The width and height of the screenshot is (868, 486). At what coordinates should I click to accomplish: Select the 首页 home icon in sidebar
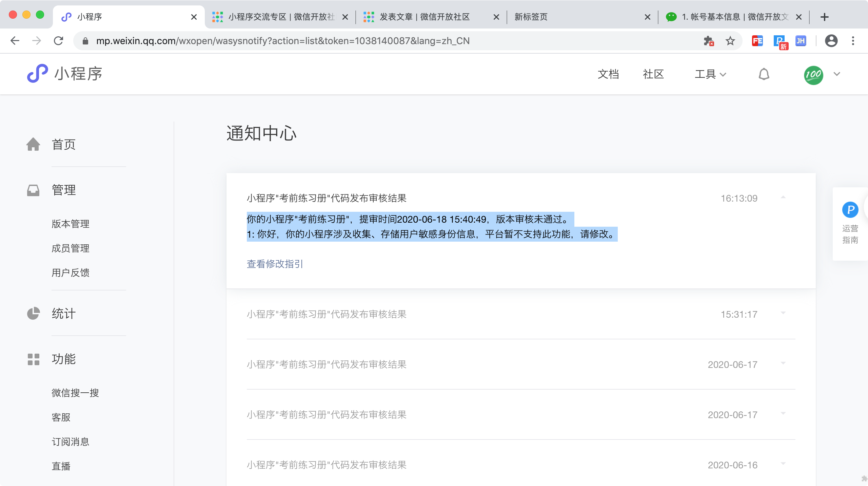[34, 144]
